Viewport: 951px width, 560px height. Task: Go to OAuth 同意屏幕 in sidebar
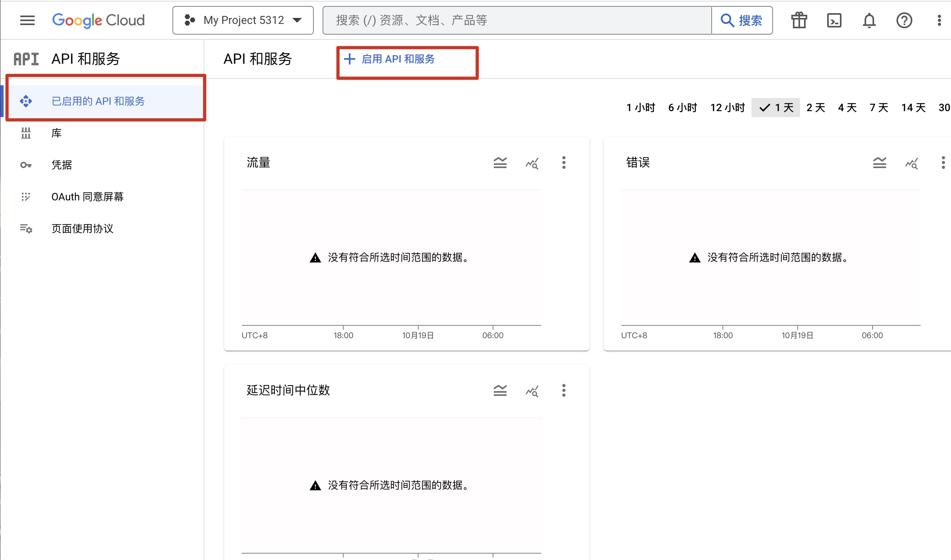87,197
